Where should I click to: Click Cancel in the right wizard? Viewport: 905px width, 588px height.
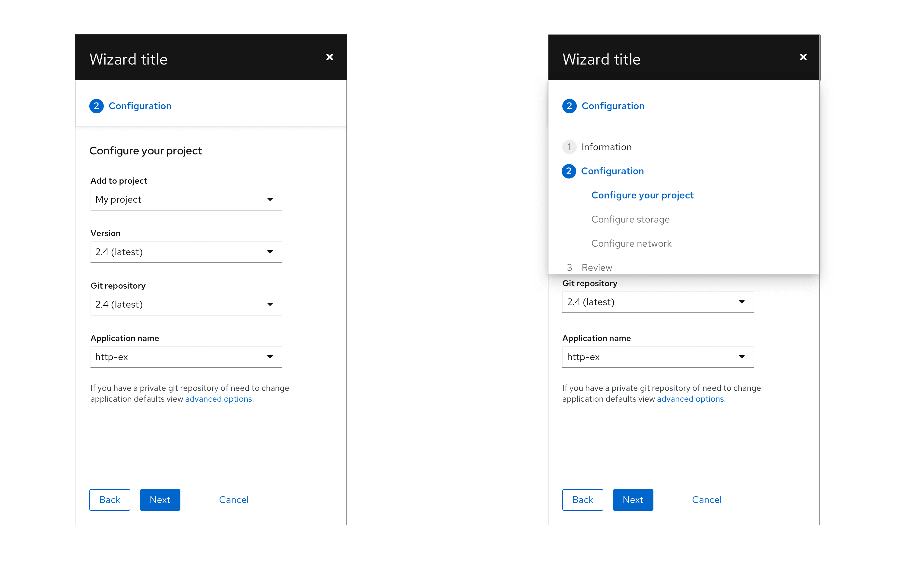click(x=706, y=500)
